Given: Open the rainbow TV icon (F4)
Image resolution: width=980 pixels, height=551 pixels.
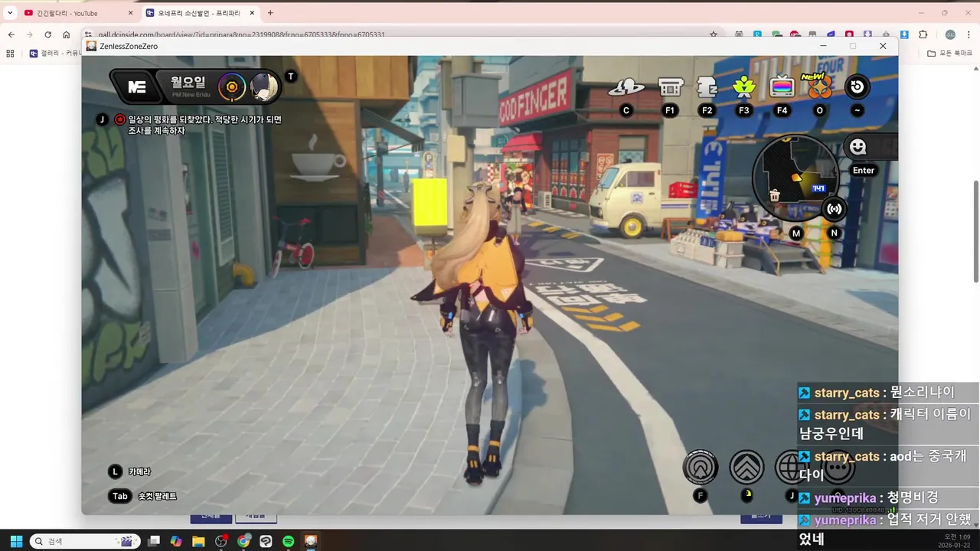Looking at the screenshot, I should click(x=782, y=86).
